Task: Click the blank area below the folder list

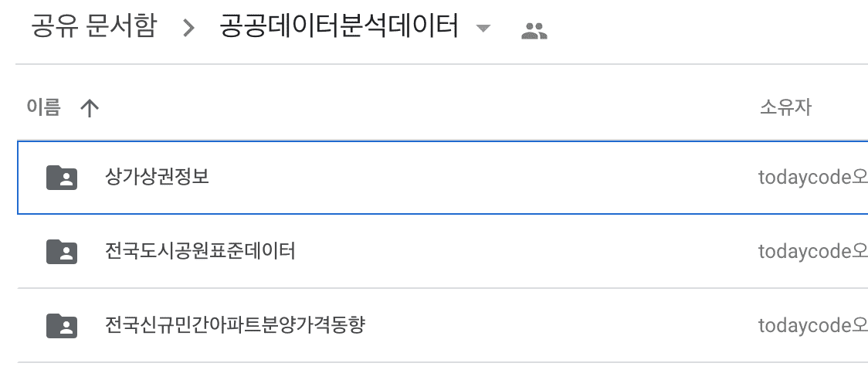Action: [432, 372]
